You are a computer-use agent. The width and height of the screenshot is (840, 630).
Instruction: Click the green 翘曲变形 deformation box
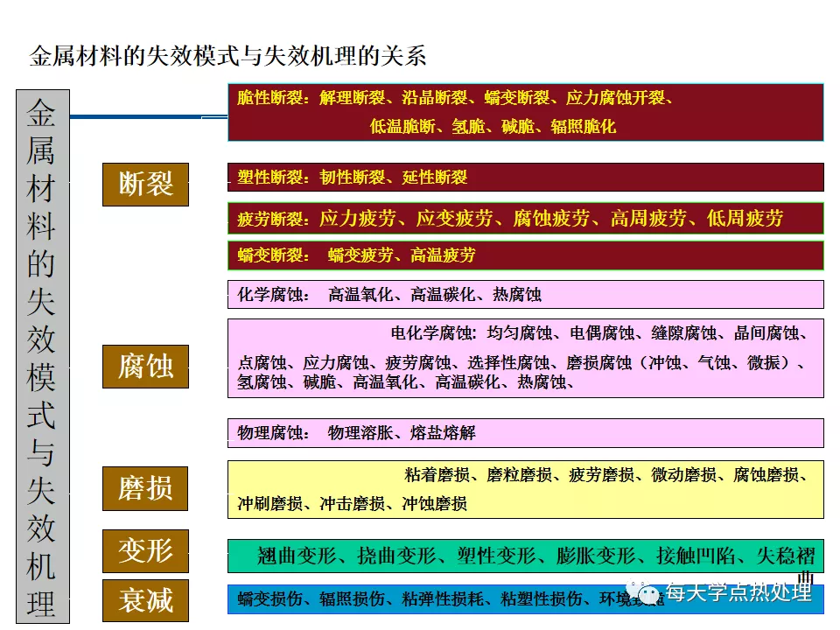point(525,556)
